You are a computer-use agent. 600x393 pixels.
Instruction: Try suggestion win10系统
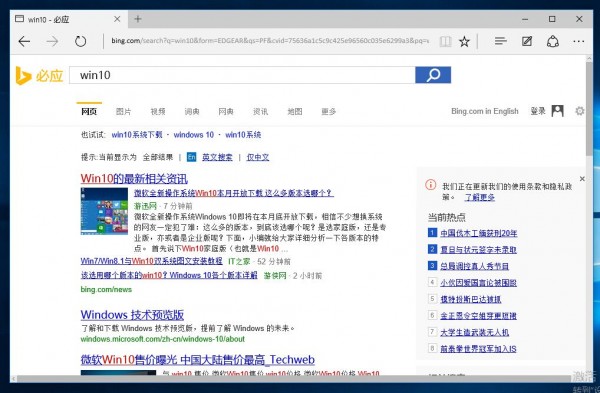(x=243, y=135)
